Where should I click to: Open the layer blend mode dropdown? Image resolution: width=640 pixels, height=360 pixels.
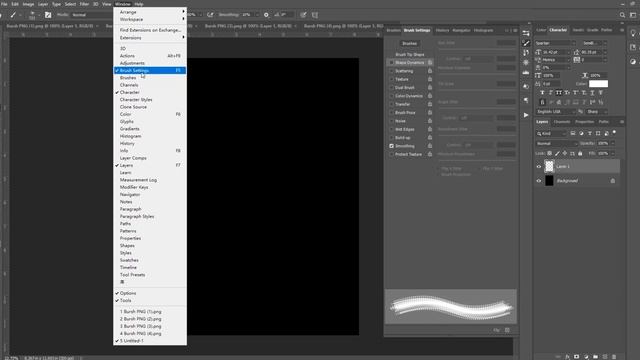pyautogui.click(x=556, y=143)
